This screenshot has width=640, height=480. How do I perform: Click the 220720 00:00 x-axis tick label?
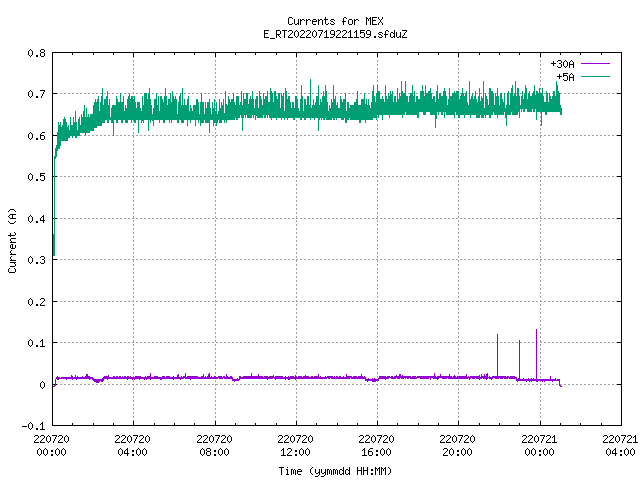[x=51, y=445]
